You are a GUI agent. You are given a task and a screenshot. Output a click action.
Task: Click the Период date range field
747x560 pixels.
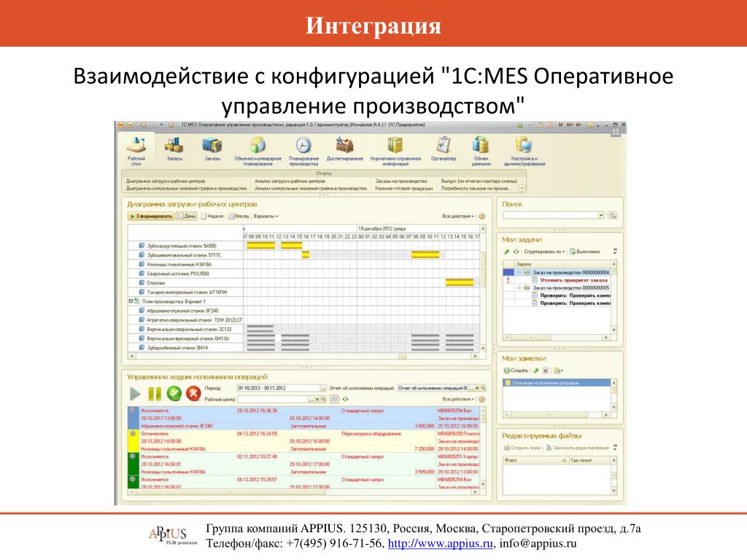(278, 388)
